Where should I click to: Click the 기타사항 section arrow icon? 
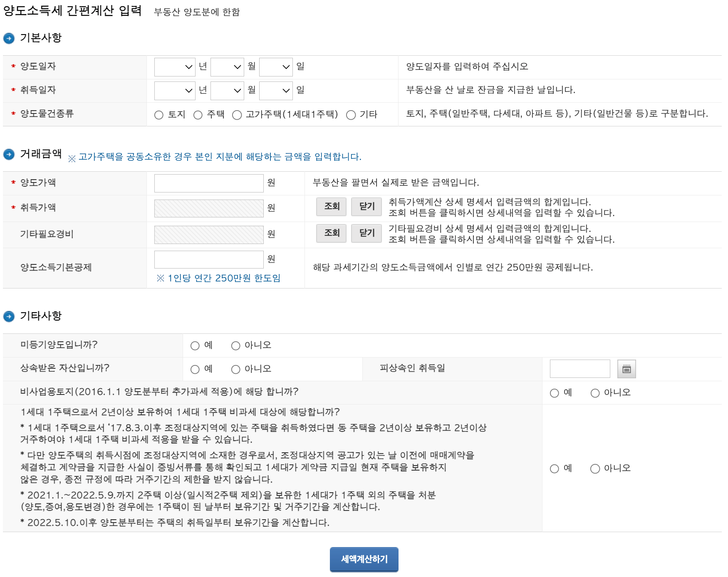click(x=9, y=316)
